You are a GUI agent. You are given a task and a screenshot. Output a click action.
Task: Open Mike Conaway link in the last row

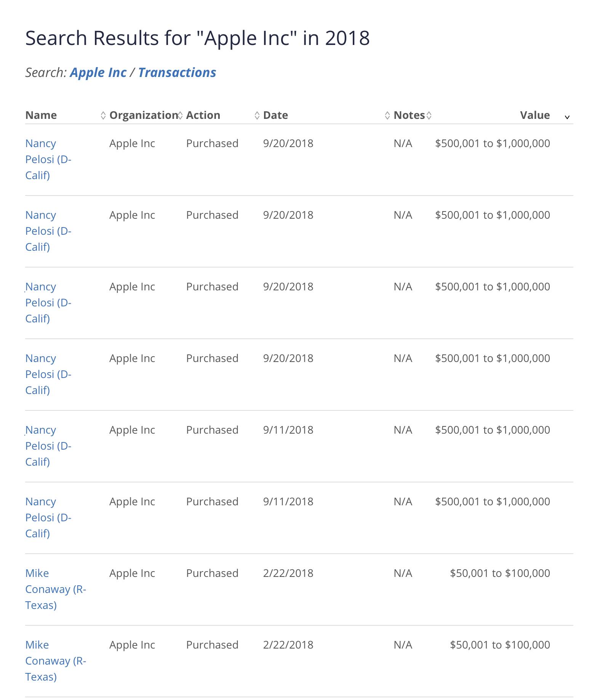pos(56,661)
